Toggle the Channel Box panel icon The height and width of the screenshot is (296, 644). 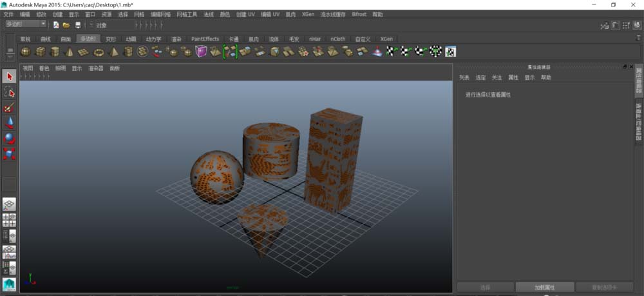tap(637, 26)
